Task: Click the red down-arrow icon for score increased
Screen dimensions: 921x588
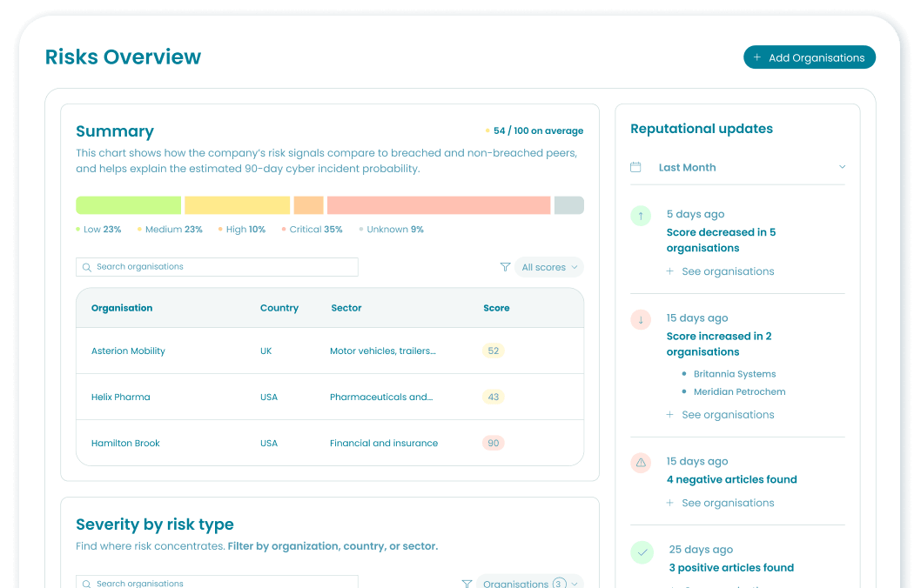Action: [x=641, y=320]
